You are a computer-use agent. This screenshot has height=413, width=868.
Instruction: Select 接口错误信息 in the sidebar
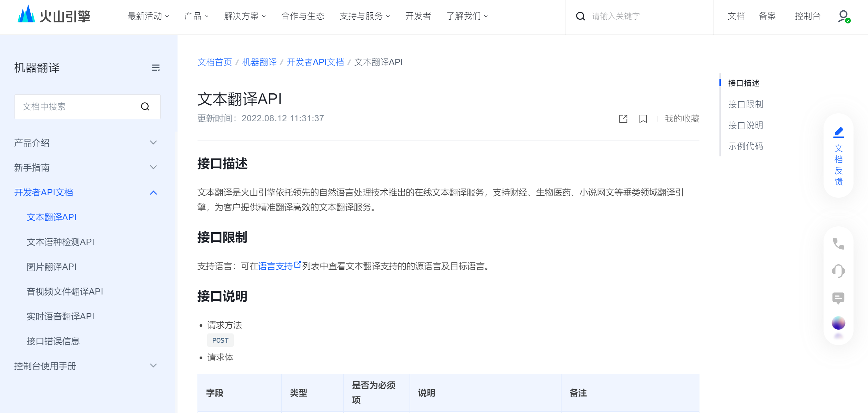(x=53, y=341)
